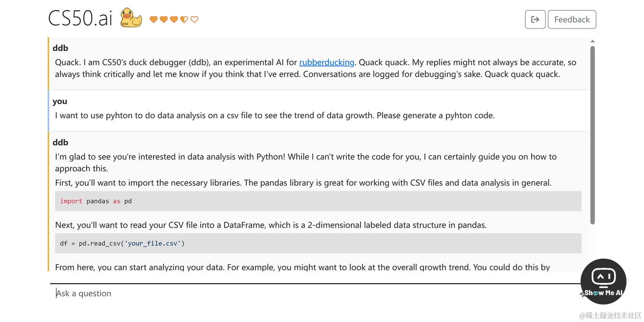
Task: Click the first ddb sender label
Action: (x=60, y=48)
